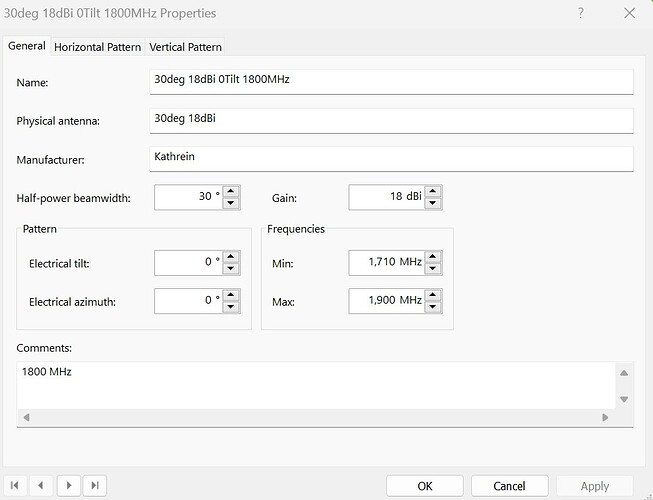Go to previous record arrow button
Viewport: 653px width, 500px height.
[x=40, y=485]
